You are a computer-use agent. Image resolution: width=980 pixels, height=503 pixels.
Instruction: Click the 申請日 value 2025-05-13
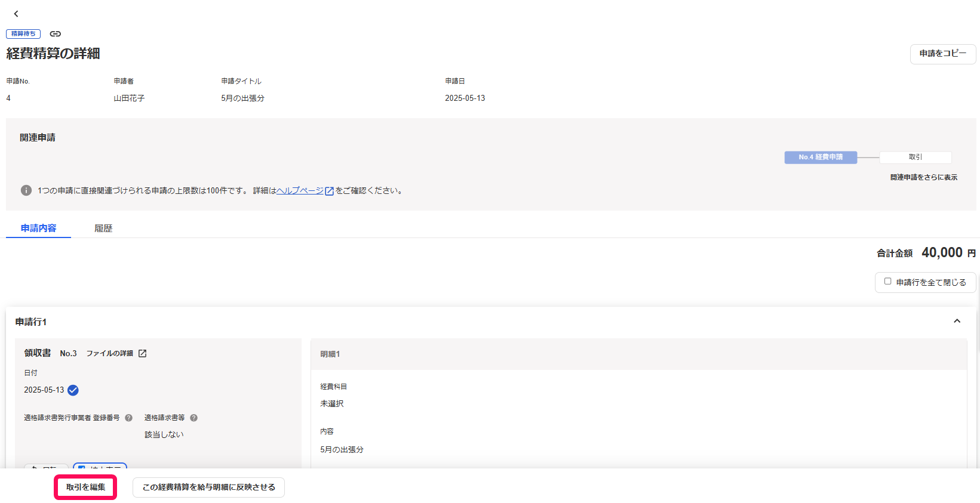(465, 98)
